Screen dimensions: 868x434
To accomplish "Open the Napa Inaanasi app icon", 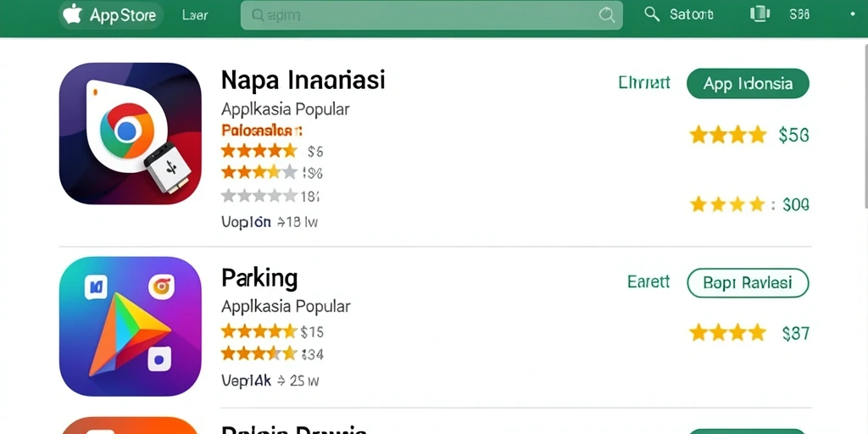I will pyautogui.click(x=130, y=133).
